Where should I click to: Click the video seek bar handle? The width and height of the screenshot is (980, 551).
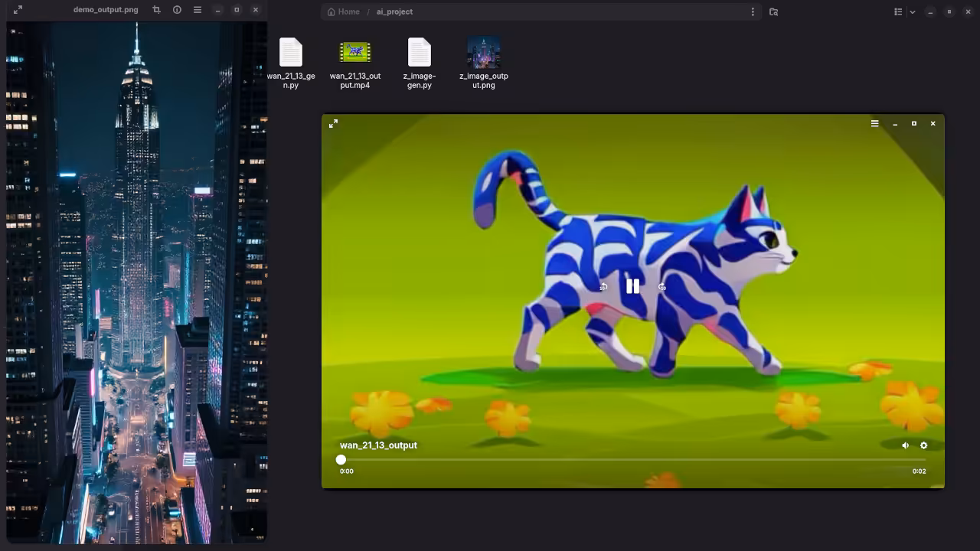341,460
